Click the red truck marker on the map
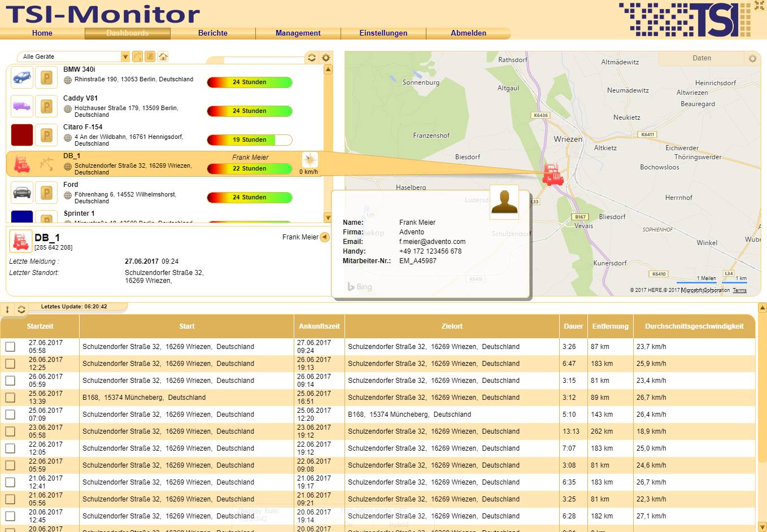Viewport: 767px width, 532px height. coord(552,175)
